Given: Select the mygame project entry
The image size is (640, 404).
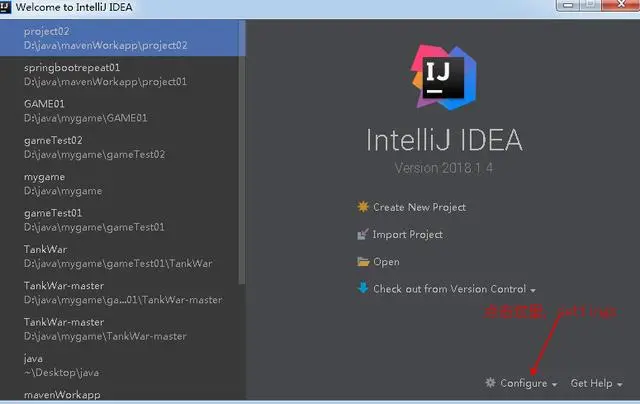Looking at the screenshot, I should click(x=120, y=183).
